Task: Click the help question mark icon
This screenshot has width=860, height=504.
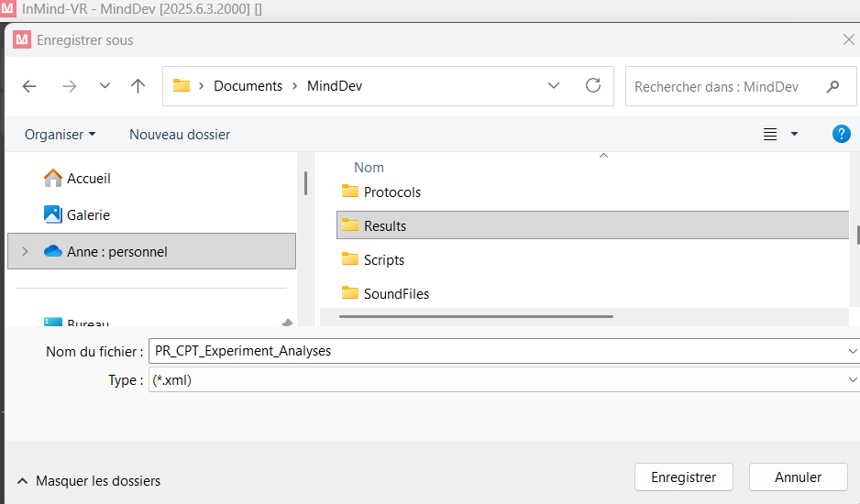Action: [841, 134]
